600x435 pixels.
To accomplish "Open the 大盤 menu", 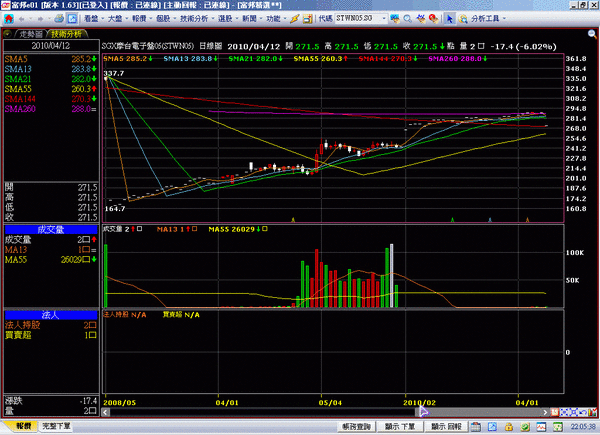I will point(116,18).
